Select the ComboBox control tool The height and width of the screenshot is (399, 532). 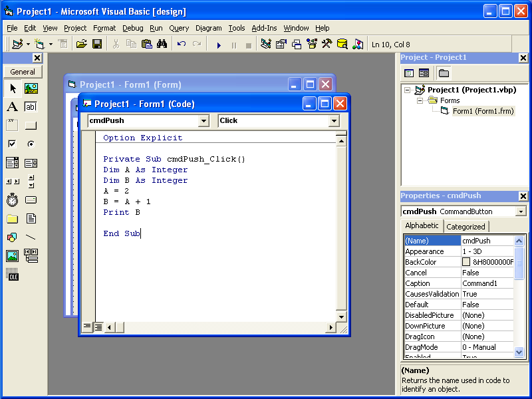13,163
